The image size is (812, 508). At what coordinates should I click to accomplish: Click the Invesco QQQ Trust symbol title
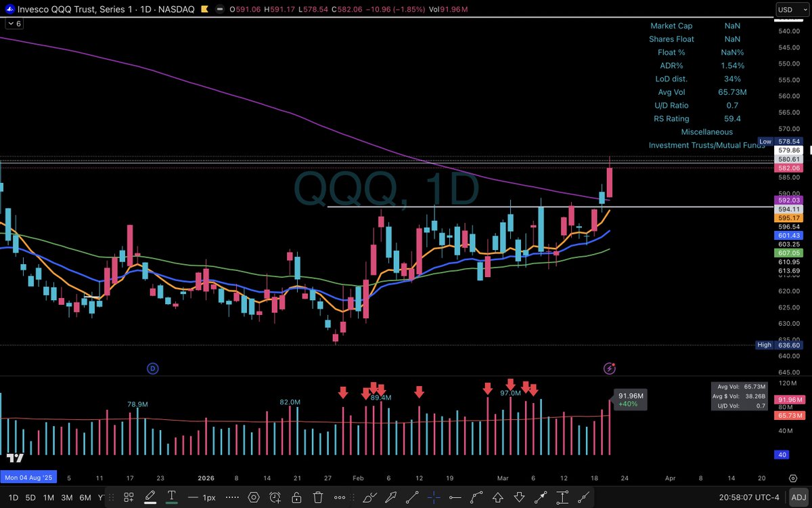click(x=106, y=9)
